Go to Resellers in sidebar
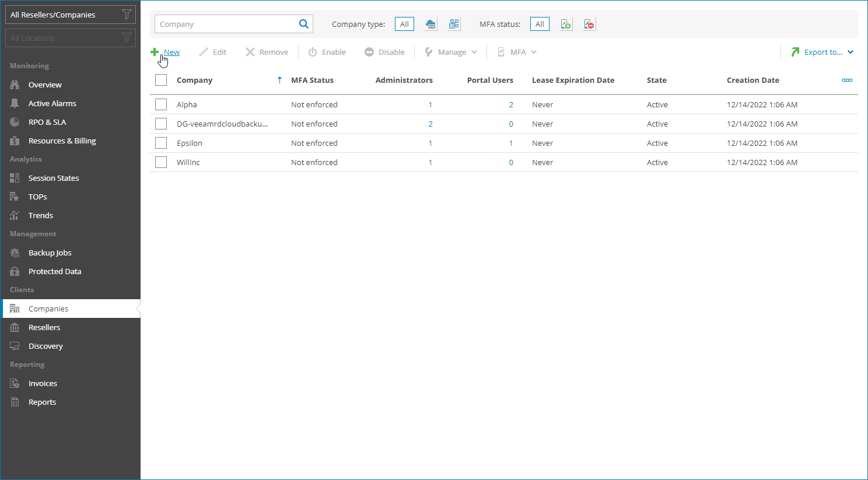Image resolution: width=868 pixels, height=480 pixels. [x=44, y=327]
